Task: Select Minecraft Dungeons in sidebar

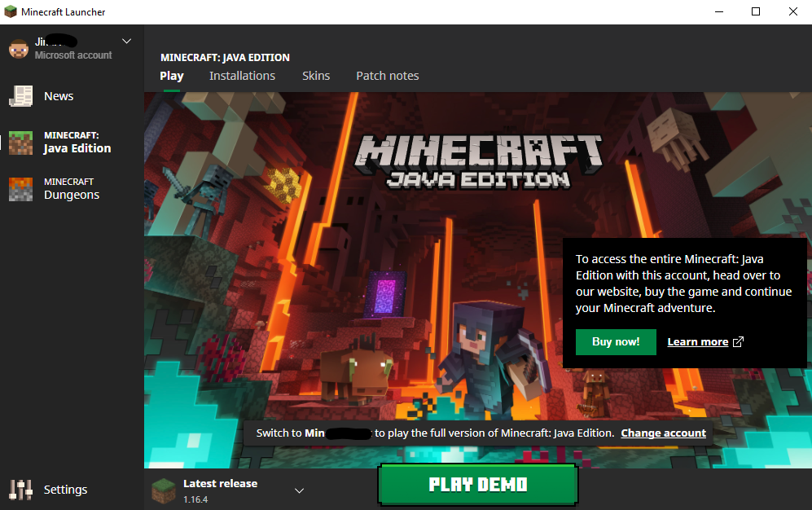Action: tap(72, 190)
